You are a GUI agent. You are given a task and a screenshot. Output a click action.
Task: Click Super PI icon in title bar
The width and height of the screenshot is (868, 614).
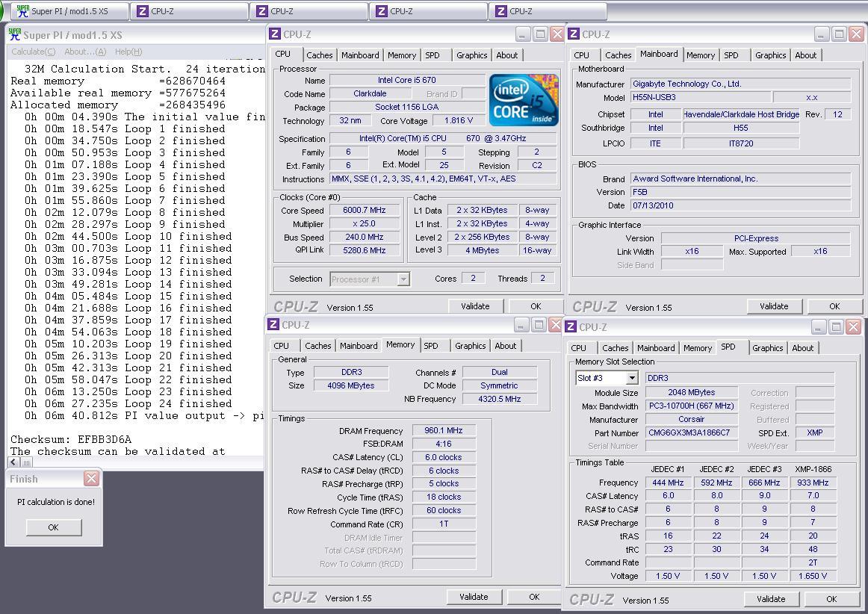[x=14, y=34]
